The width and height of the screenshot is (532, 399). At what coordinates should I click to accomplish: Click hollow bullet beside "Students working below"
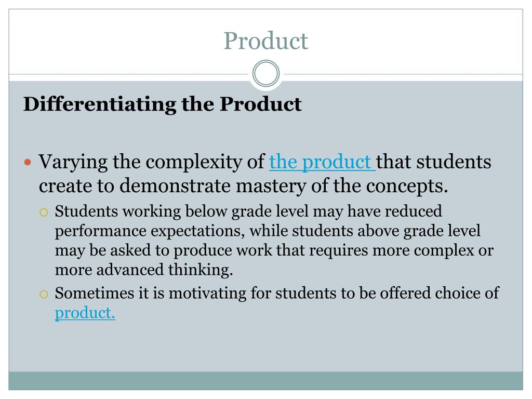44,212
